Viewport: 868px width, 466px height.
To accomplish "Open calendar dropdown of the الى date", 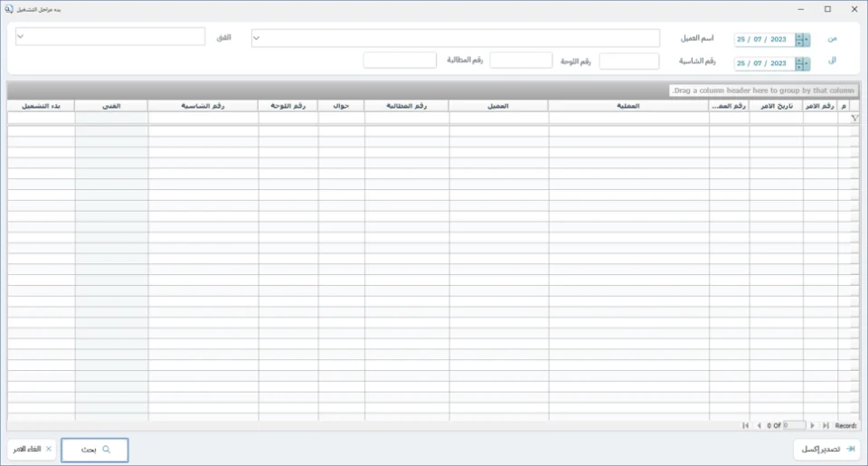I will (807, 63).
